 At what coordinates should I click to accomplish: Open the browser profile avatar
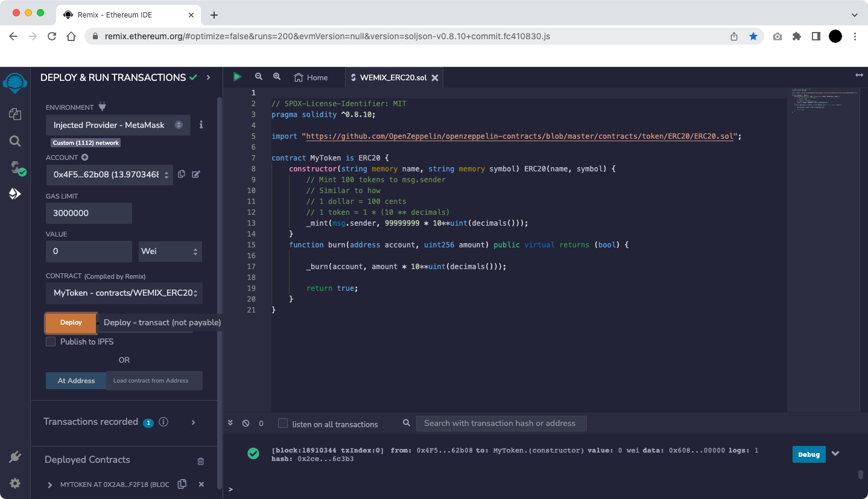835,36
